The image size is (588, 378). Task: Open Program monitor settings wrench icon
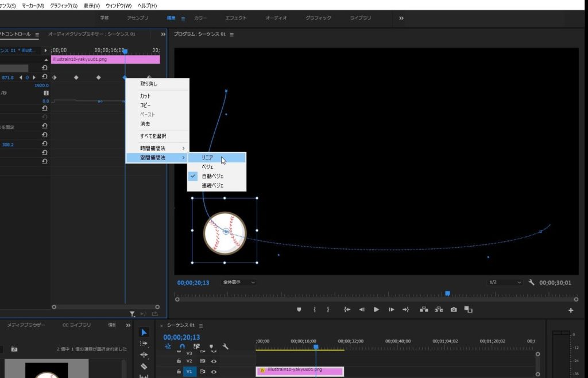532,283
